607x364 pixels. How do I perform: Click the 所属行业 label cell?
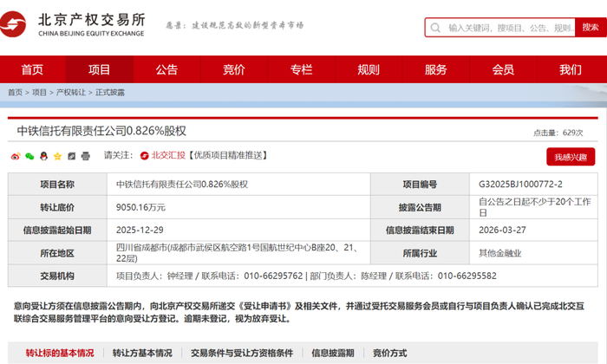(x=420, y=253)
